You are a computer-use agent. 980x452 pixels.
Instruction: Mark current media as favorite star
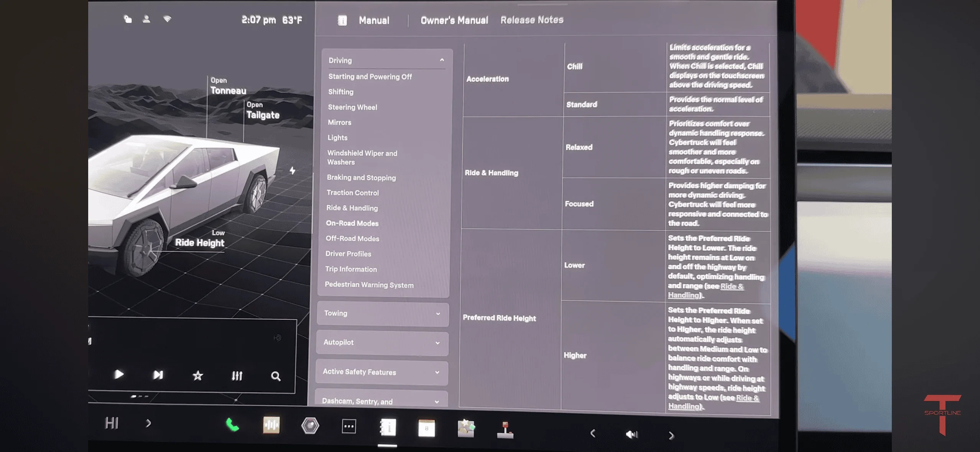(197, 375)
